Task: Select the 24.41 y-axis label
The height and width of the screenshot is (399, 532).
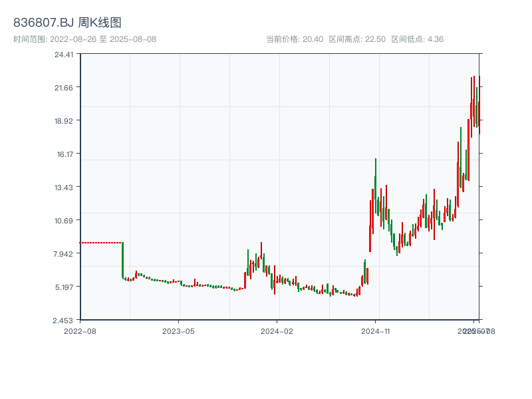Action: tap(65, 57)
